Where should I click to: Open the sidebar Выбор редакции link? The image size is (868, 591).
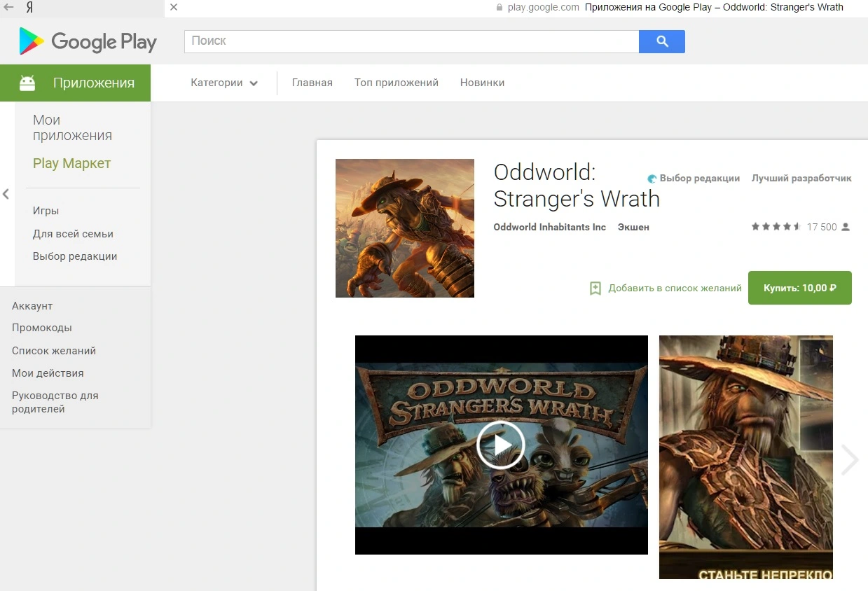(x=75, y=256)
